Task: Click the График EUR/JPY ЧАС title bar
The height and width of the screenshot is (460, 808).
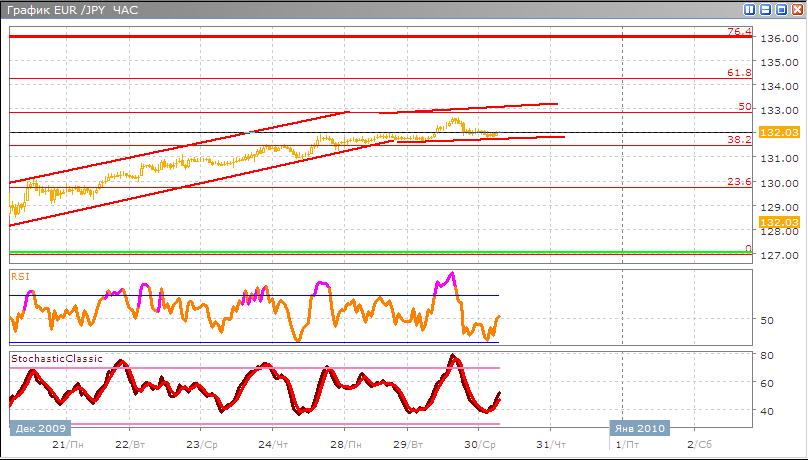Action: pos(300,9)
